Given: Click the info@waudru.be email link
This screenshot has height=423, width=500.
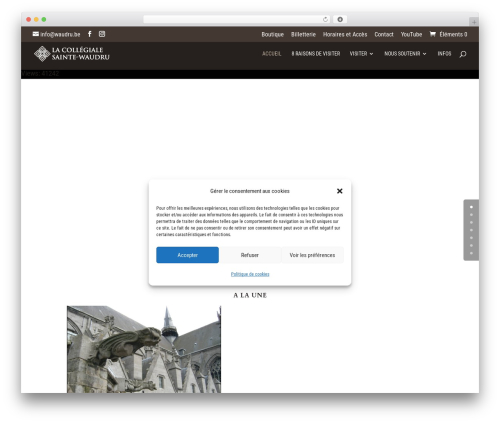Looking at the screenshot, I should [x=56, y=34].
